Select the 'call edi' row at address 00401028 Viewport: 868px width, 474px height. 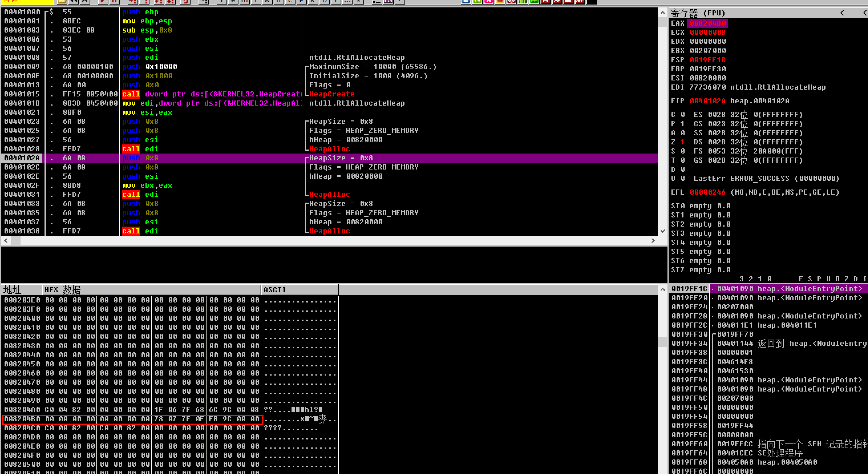coord(329,149)
